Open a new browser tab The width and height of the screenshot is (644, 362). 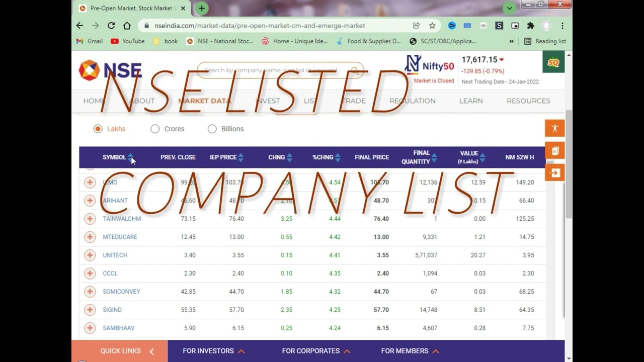click(x=201, y=8)
